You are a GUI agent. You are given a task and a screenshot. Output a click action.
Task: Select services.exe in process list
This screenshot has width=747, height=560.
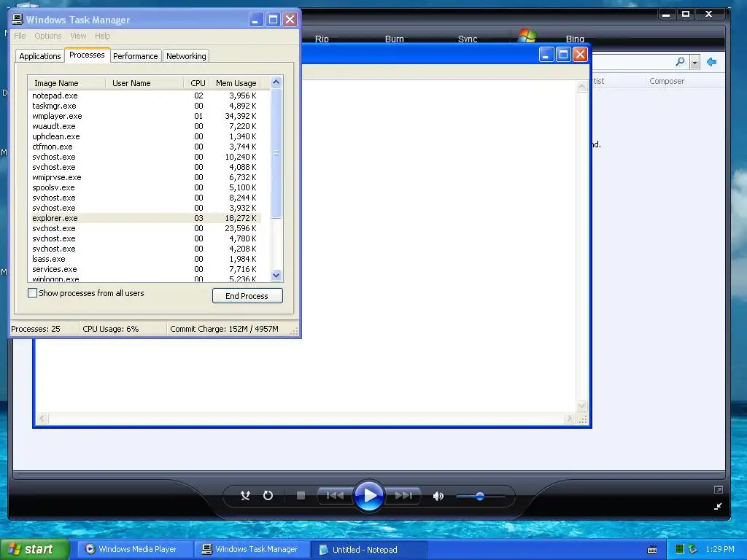point(144,269)
